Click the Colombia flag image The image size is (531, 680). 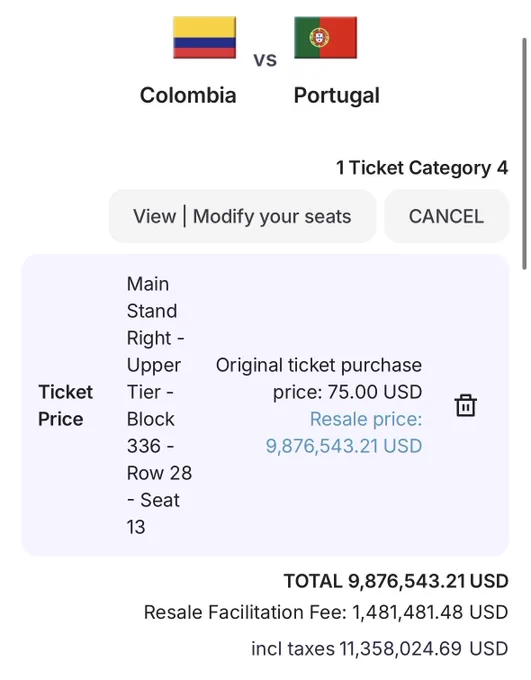[x=204, y=37]
